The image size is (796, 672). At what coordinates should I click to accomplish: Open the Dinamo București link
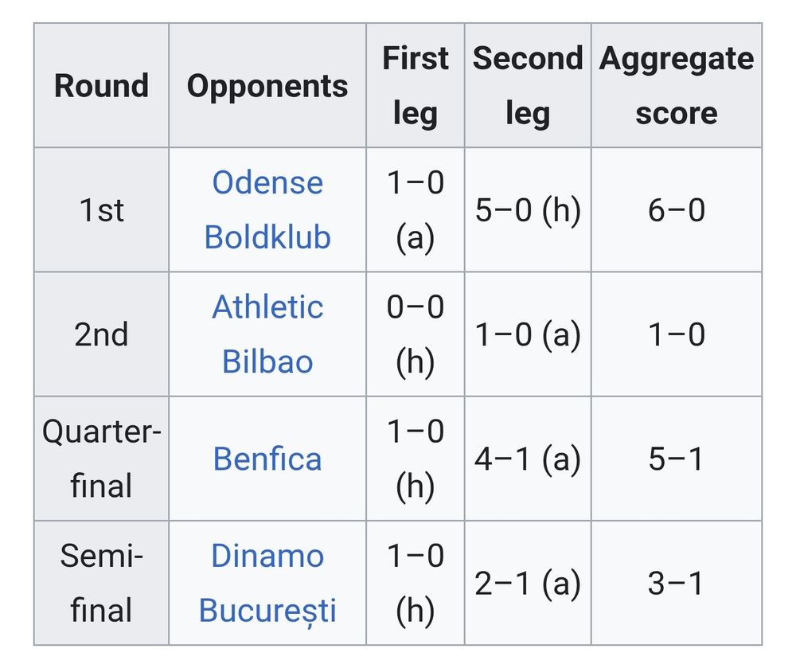[x=267, y=583]
